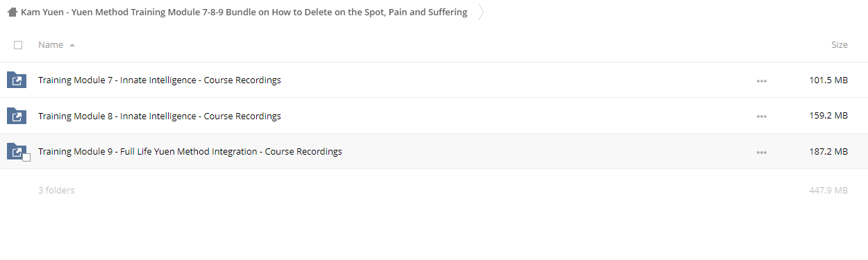The width and height of the screenshot is (868, 260).
Task: Open the shared folder icon for Module 8
Action: (x=17, y=116)
